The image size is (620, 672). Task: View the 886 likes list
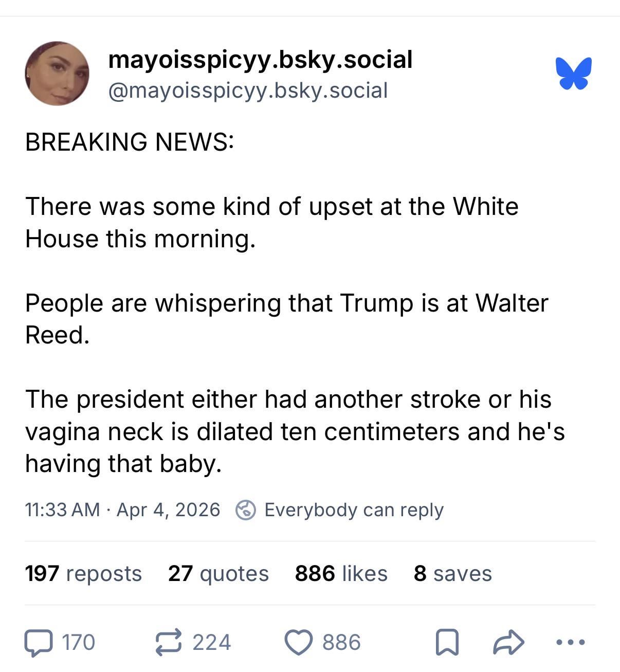[341, 573]
